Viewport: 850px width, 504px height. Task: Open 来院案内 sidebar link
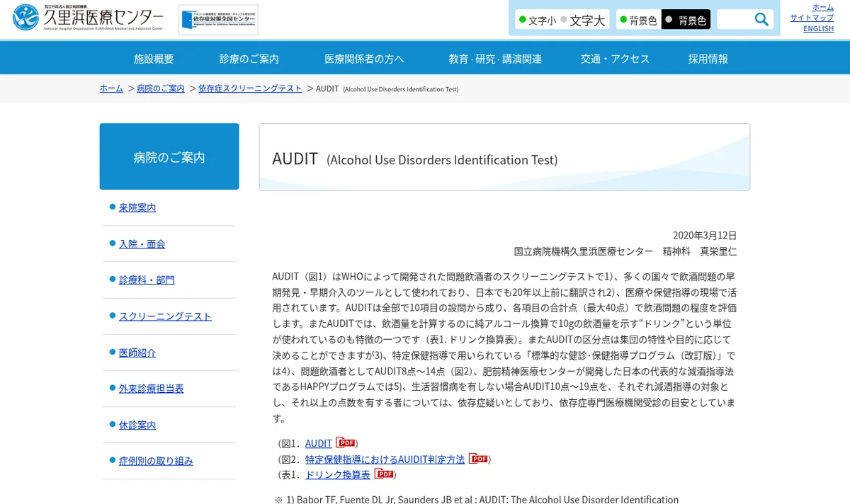(x=137, y=207)
